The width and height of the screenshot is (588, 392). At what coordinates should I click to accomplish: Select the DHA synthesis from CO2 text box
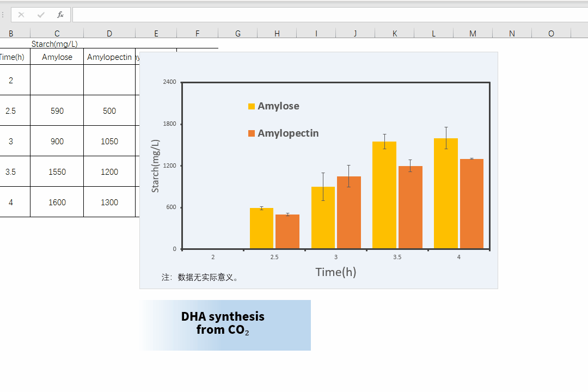(x=224, y=325)
